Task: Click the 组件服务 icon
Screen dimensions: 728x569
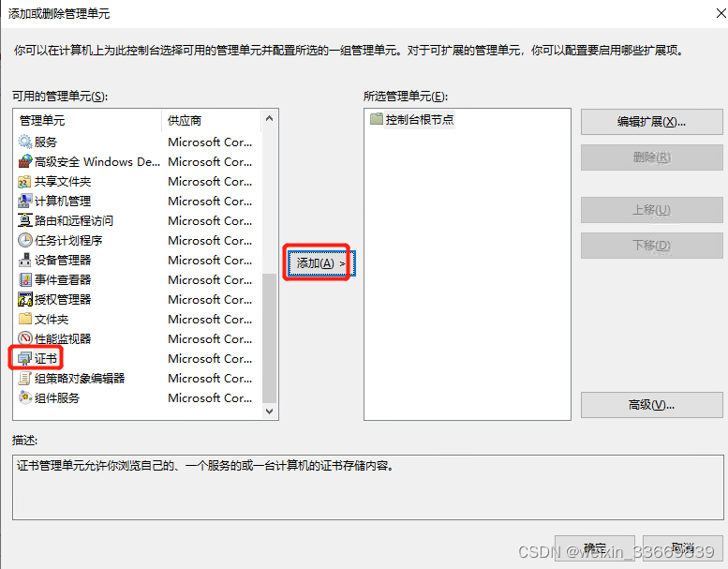Action: pyautogui.click(x=24, y=398)
